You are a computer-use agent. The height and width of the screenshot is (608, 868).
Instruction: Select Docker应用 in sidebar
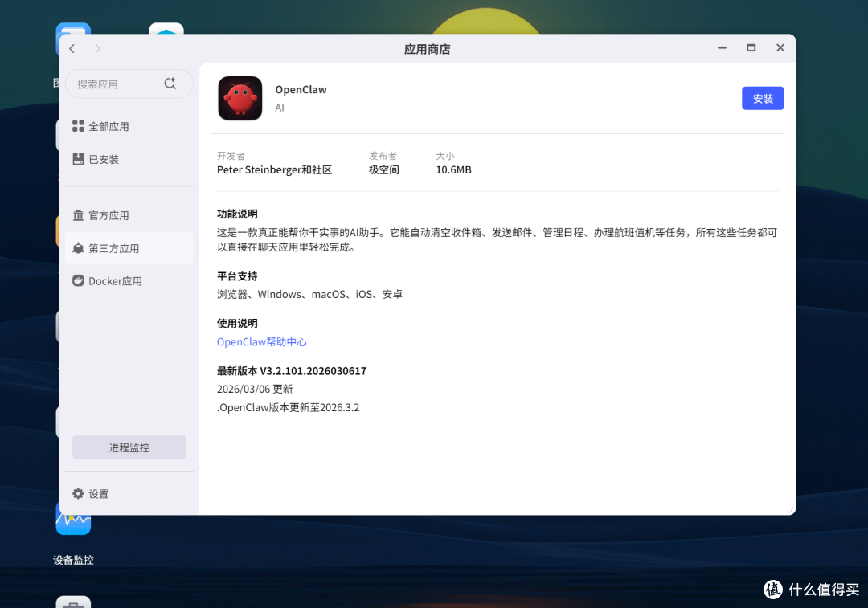(129, 281)
